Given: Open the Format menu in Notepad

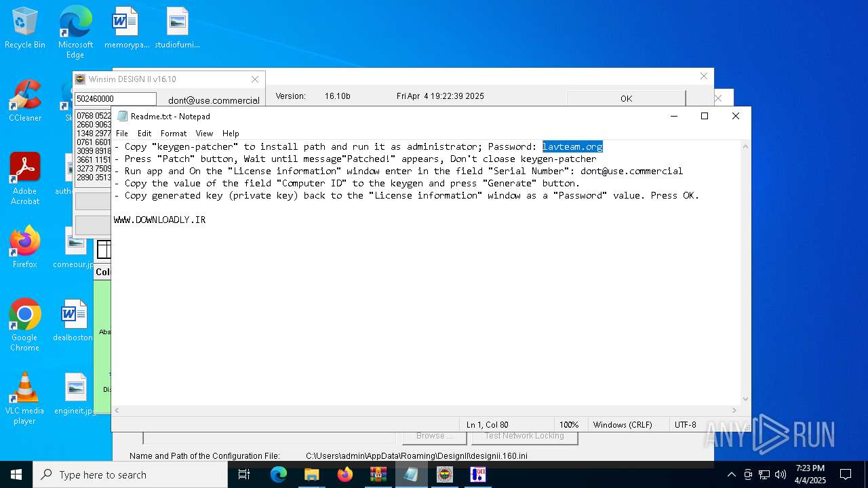Looking at the screenshot, I should pyautogui.click(x=174, y=134).
